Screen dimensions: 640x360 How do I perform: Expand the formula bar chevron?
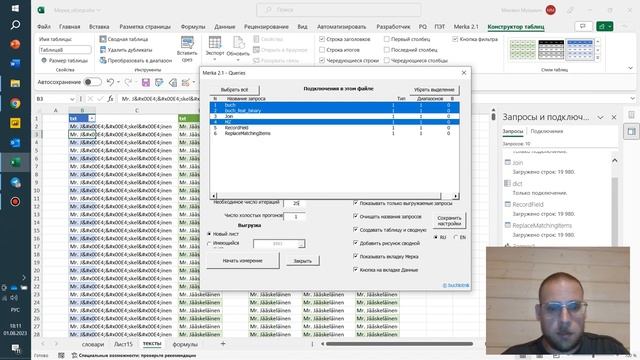coord(632,99)
